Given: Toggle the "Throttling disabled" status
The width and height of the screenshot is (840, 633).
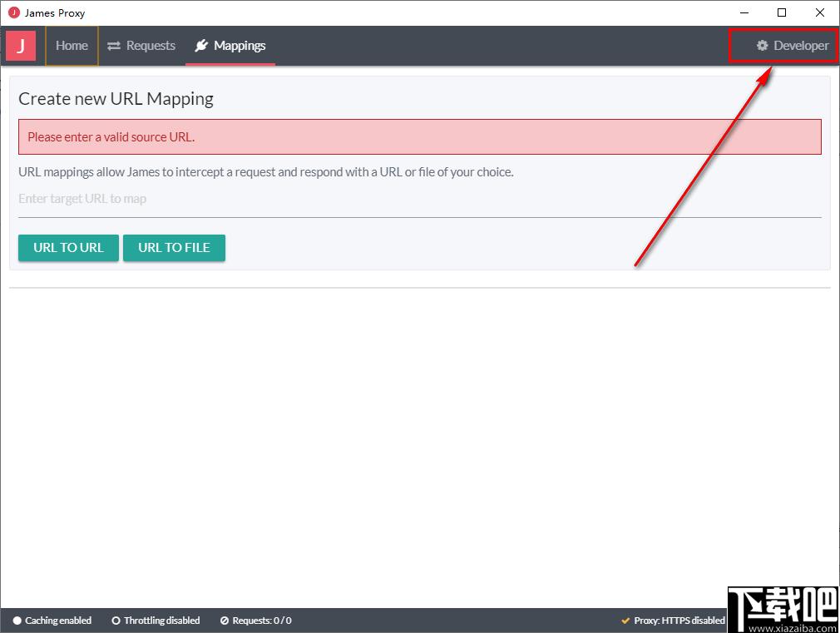Looking at the screenshot, I should [x=156, y=621].
